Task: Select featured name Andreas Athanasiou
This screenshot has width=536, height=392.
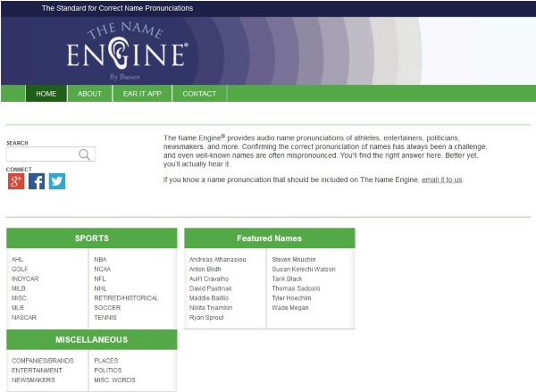Action: point(218,259)
